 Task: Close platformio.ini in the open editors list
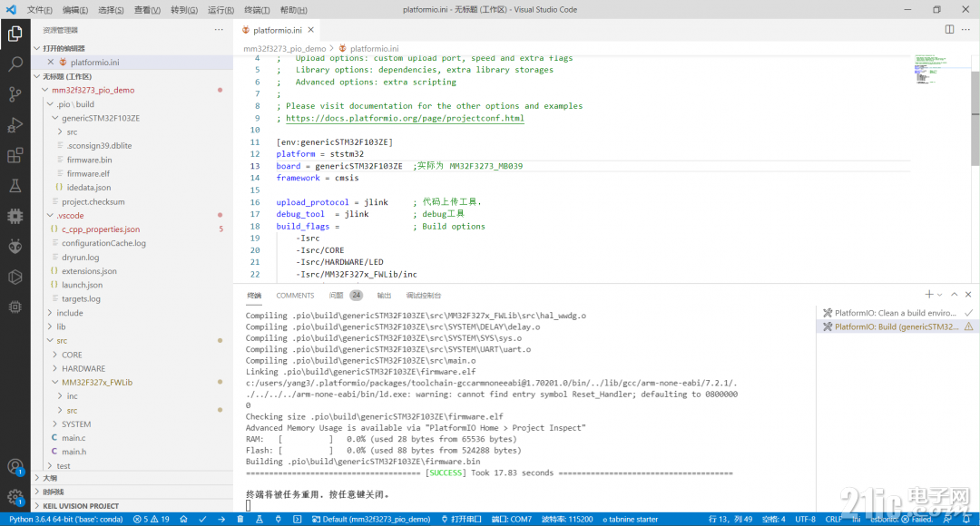coord(51,62)
